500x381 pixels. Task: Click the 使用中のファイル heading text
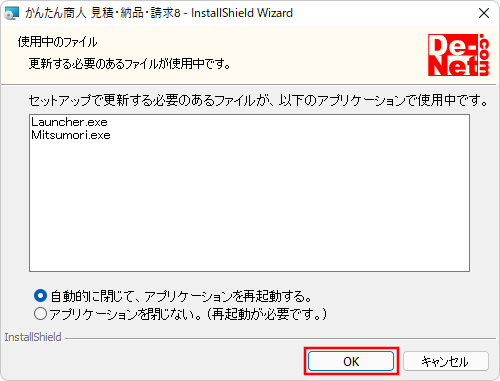coord(57,42)
